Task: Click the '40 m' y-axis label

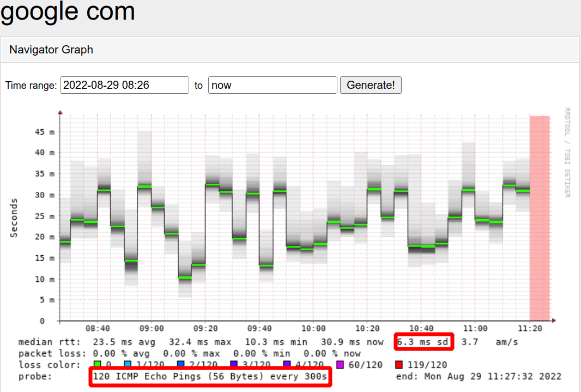Action: (x=45, y=153)
